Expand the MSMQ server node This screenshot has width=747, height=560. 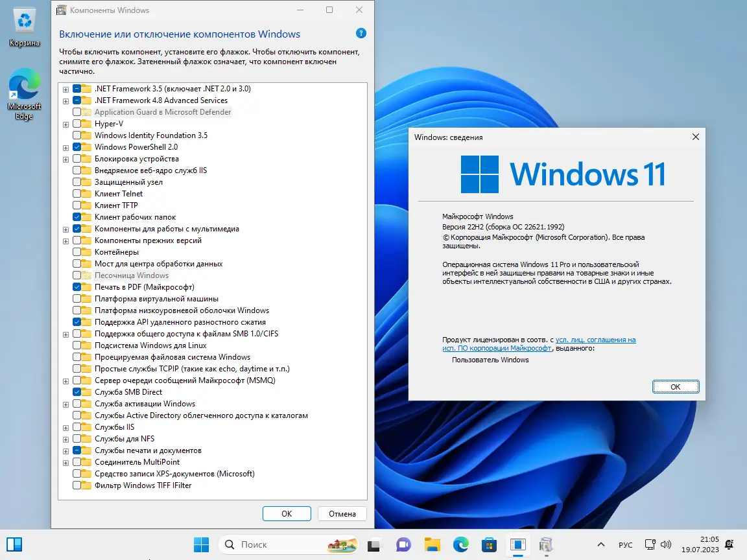point(65,381)
